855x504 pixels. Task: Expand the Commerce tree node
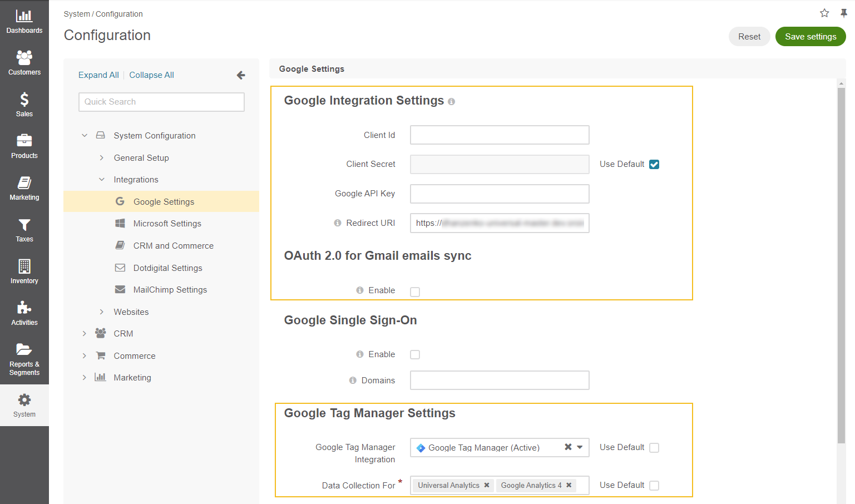pyautogui.click(x=85, y=356)
